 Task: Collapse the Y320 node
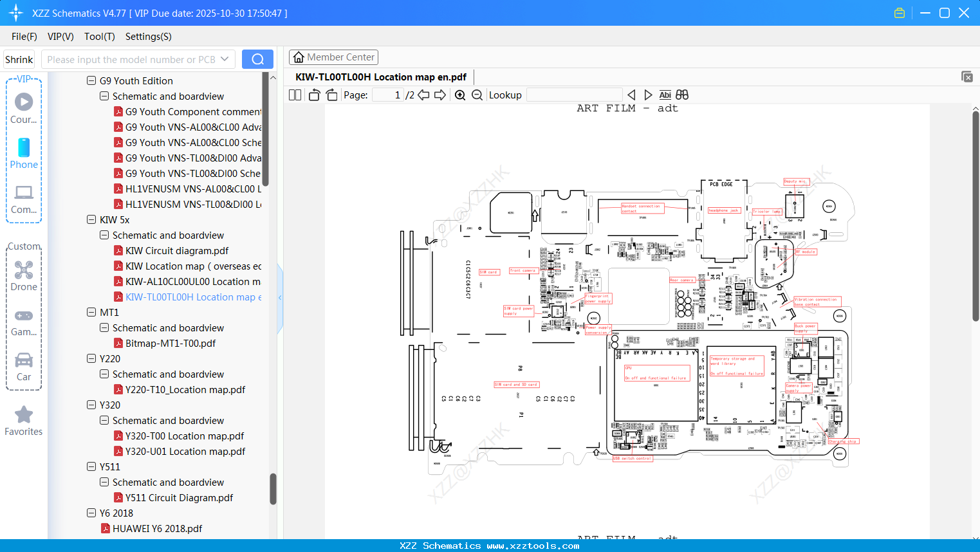tap(91, 405)
